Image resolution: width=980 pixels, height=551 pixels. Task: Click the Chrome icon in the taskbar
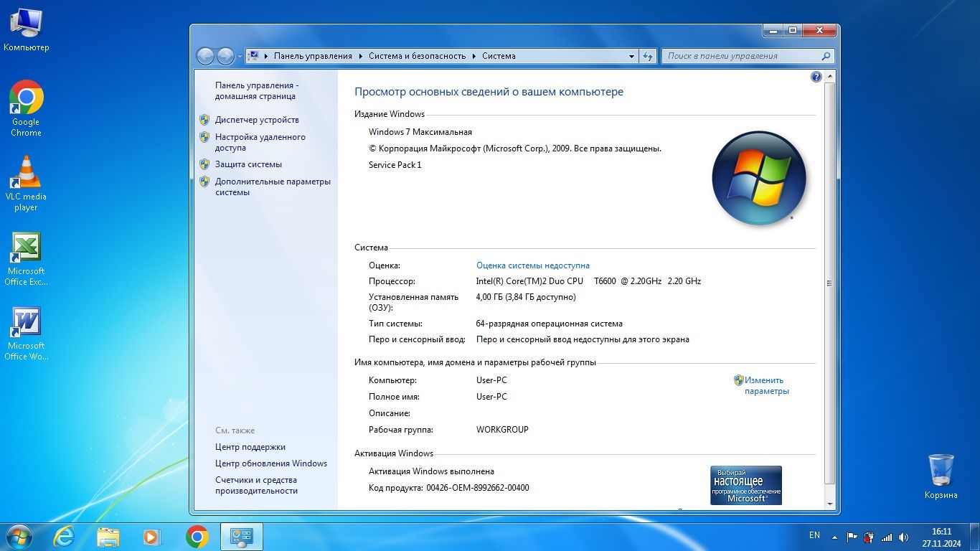197,537
